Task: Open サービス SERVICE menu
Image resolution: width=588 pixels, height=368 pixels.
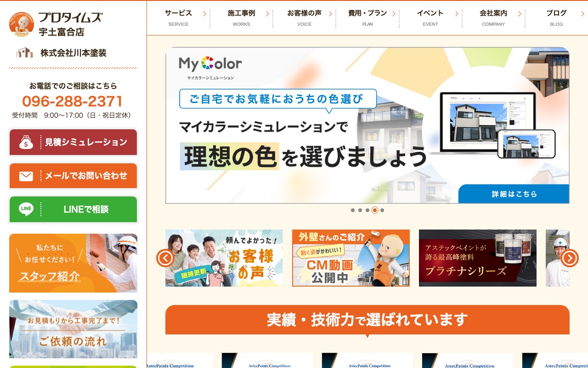Action: pos(178,17)
